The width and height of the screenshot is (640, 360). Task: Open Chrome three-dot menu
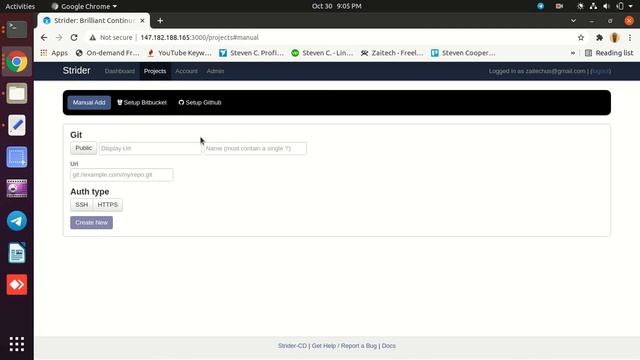click(x=630, y=38)
